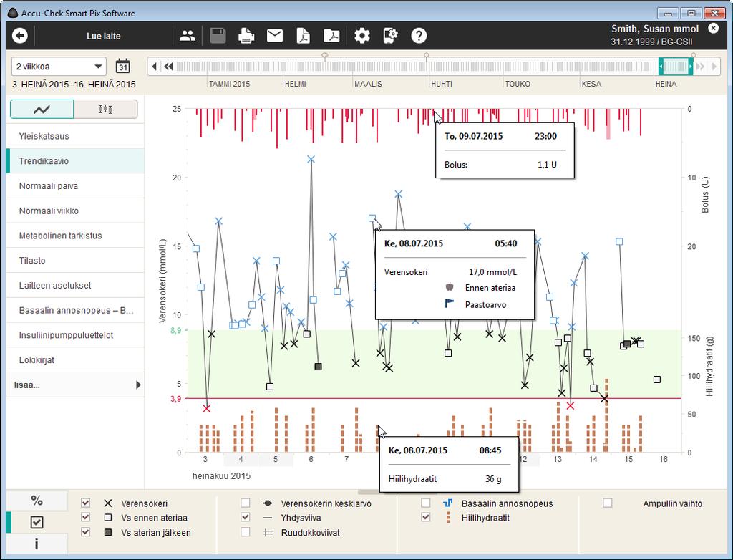Switch to table view icon

tap(106, 110)
